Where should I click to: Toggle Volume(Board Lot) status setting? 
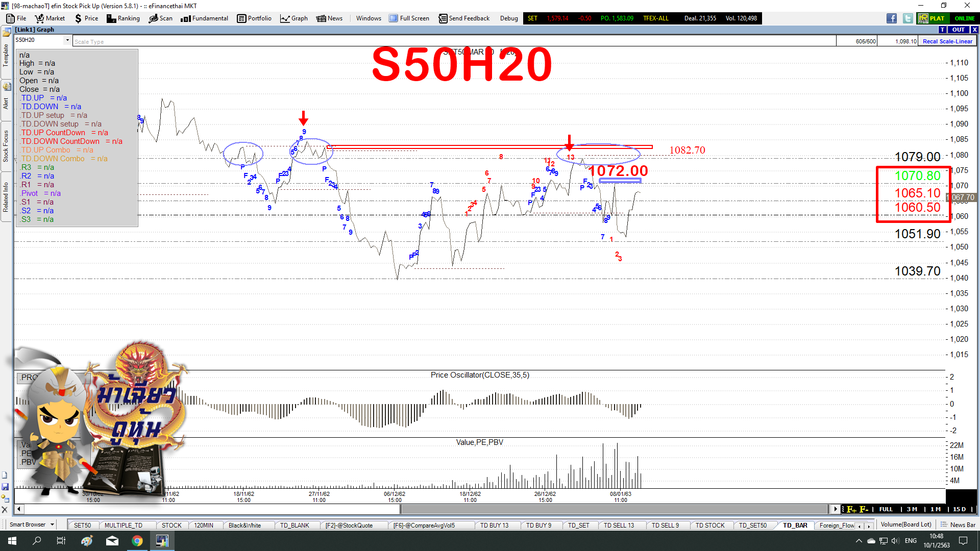tap(906, 524)
